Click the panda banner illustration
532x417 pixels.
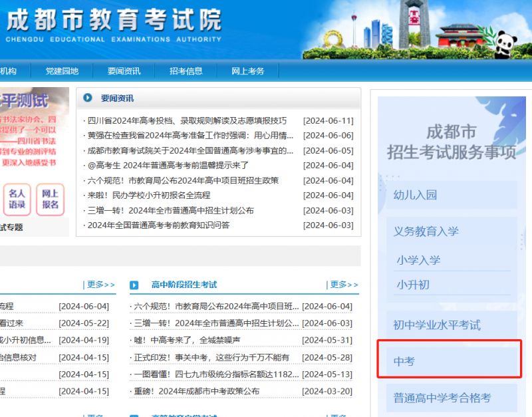click(505, 43)
